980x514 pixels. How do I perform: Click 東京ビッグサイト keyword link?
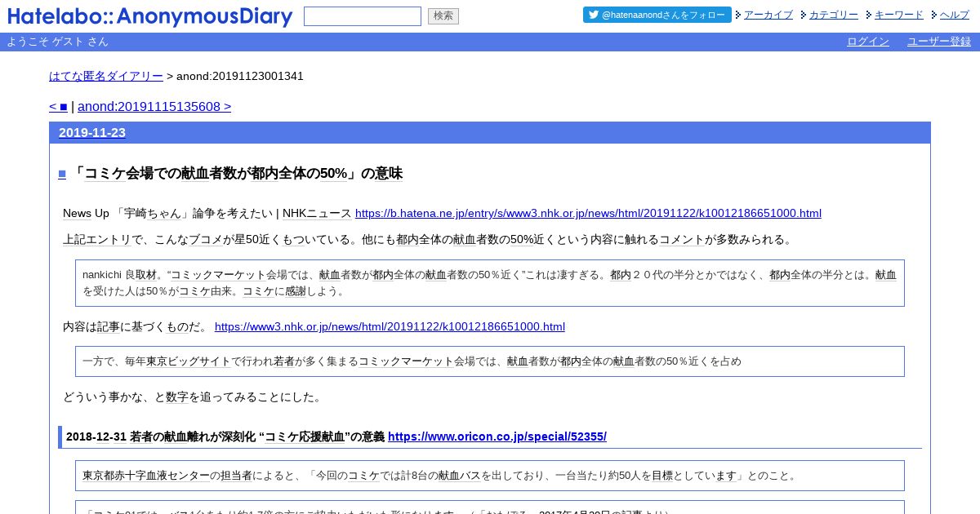click(189, 361)
